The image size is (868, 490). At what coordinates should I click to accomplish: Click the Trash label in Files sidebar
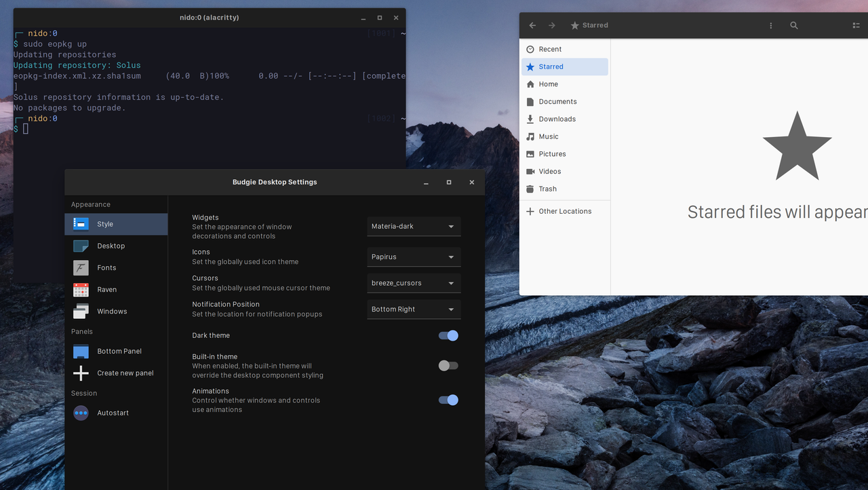click(x=547, y=189)
